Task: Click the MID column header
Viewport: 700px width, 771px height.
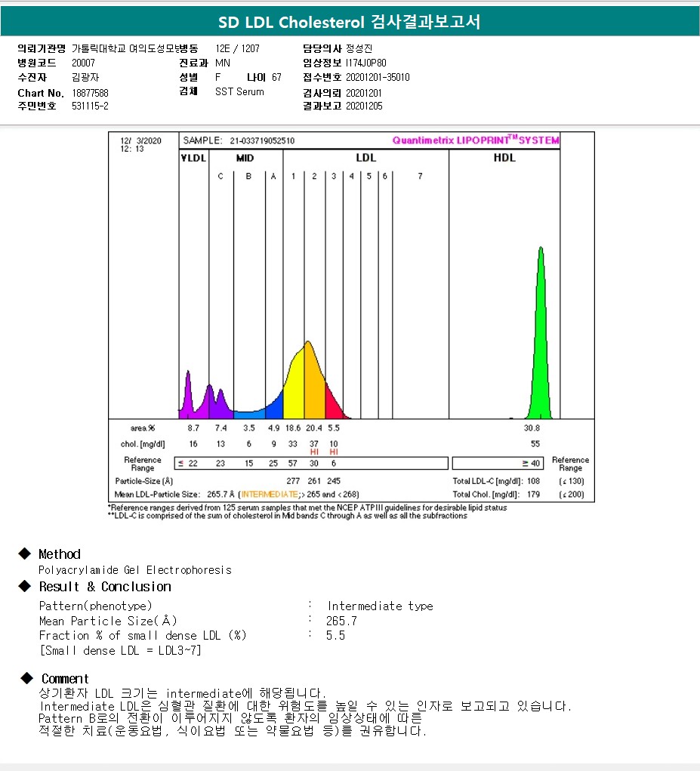Action: (245, 158)
